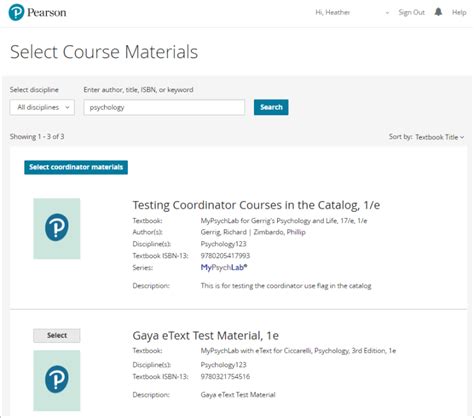Viewport: 474px width, 418px height.
Task: Open the notifications bell icon
Action: tap(438, 12)
